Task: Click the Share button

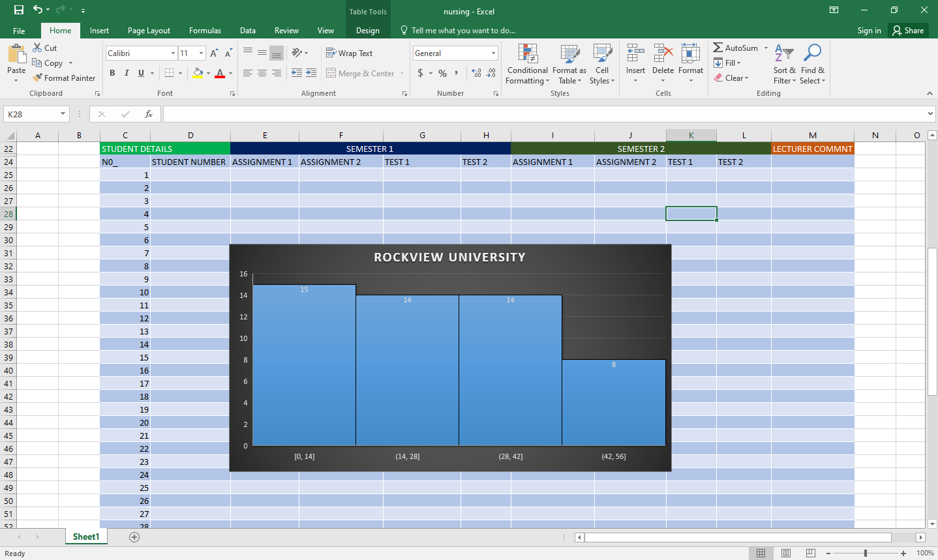Action: (907, 30)
